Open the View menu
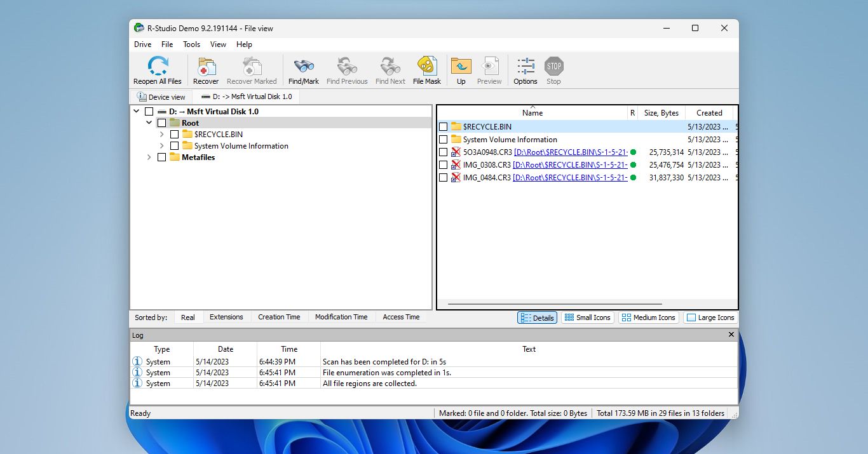The height and width of the screenshot is (454, 868). coord(218,44)
